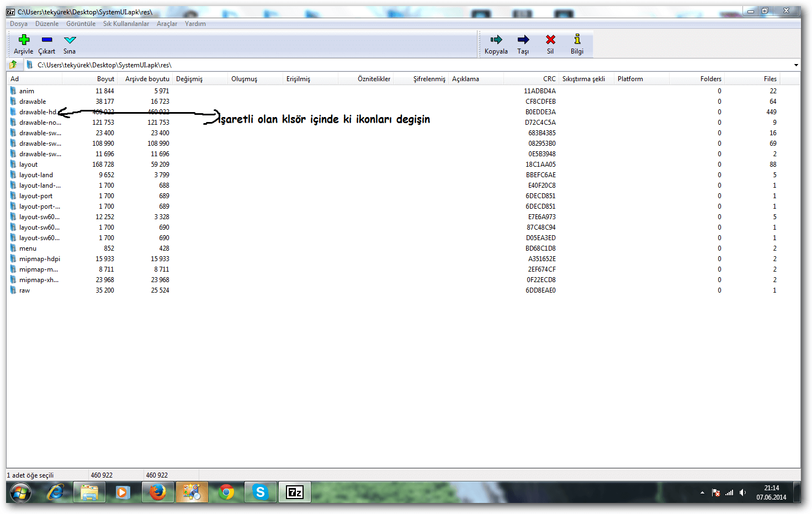Screen dimensions: 812x514
Task: Click the Sil (delete) red X icon
Action: [x=550, y=40]
